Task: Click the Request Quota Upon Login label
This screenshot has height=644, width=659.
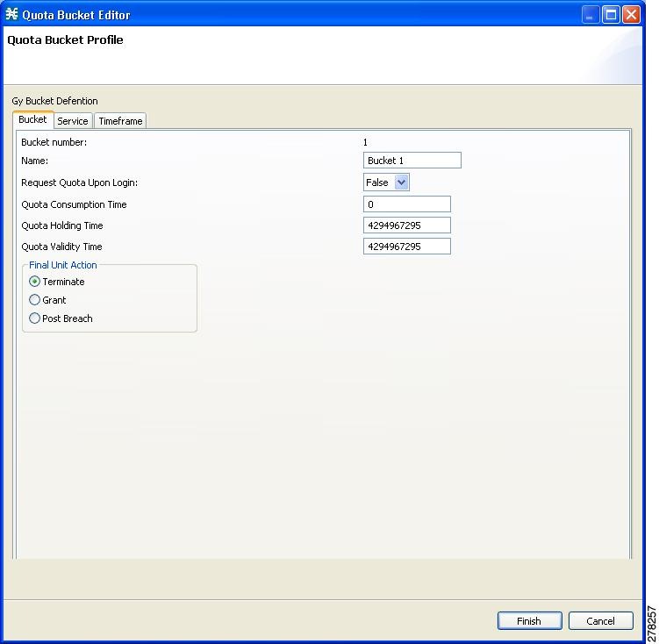Action: [80, 182]
